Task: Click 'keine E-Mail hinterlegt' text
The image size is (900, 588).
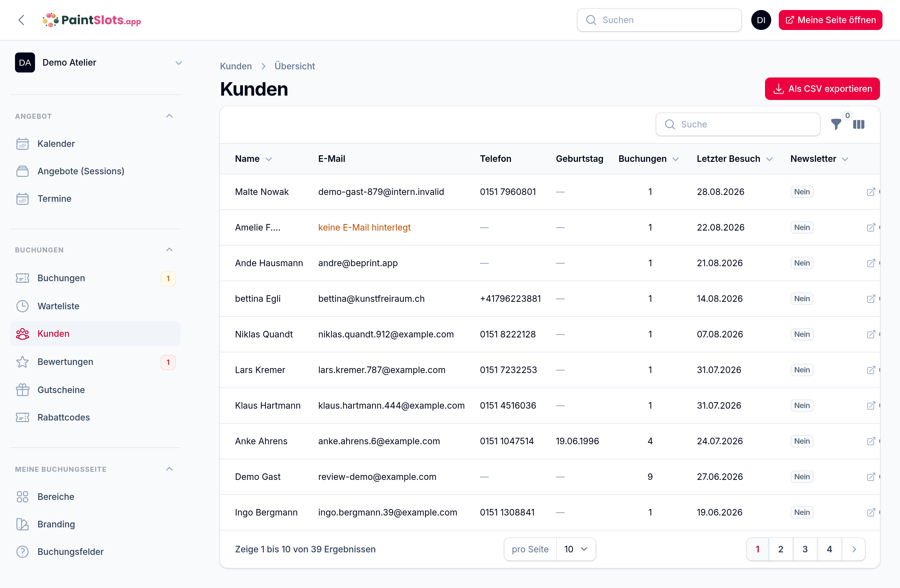Action: coord(364,227)
